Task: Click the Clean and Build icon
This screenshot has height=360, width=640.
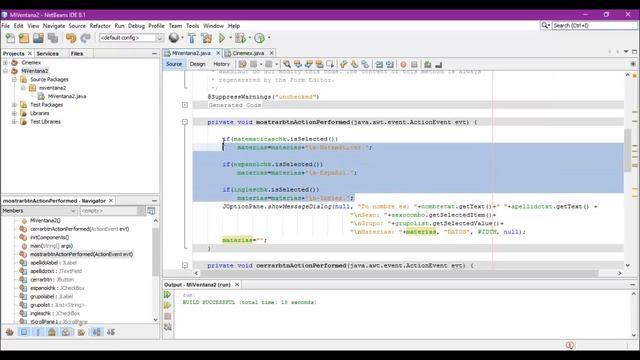Action: click(207, 38)
